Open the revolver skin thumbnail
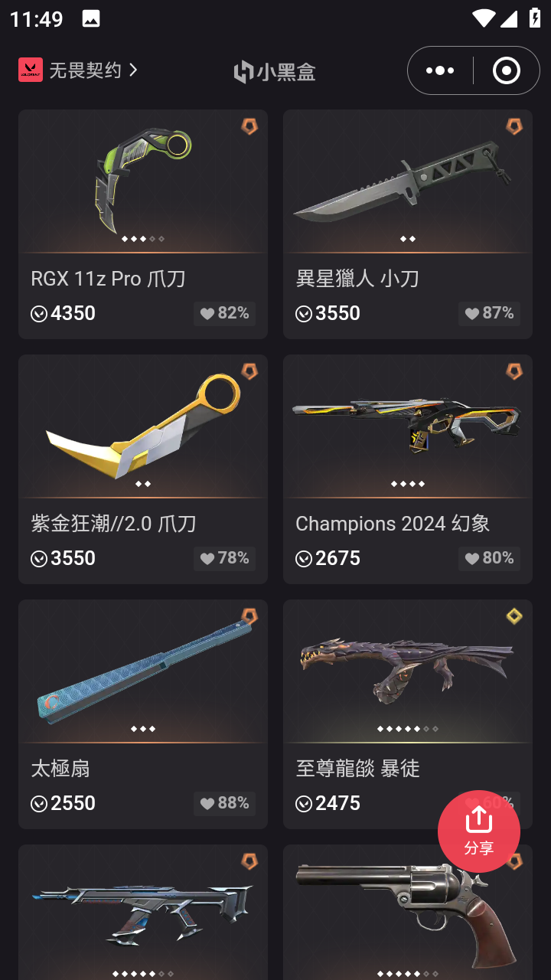 [x=408, y=911]
